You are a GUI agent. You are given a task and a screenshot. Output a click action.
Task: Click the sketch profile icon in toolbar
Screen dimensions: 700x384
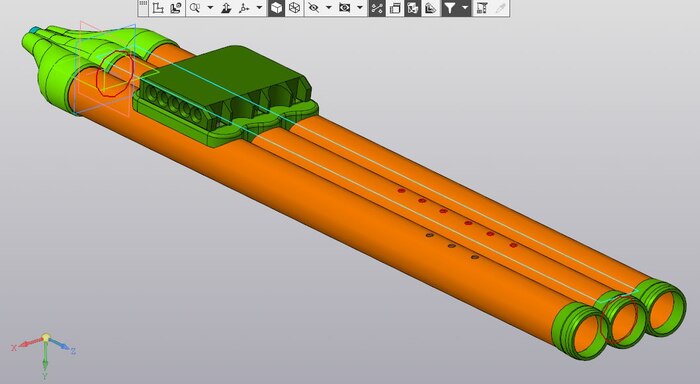click(157, 8)
